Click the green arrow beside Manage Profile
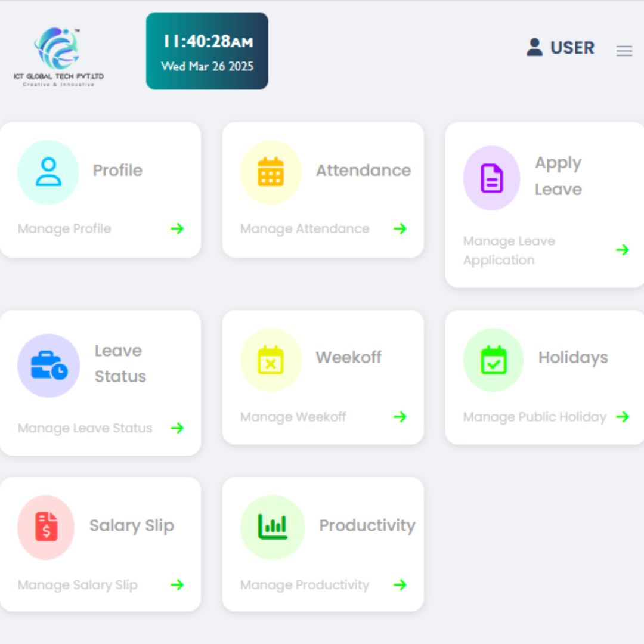The width and height of the screenshot is (644, 644). pos(178,228)
